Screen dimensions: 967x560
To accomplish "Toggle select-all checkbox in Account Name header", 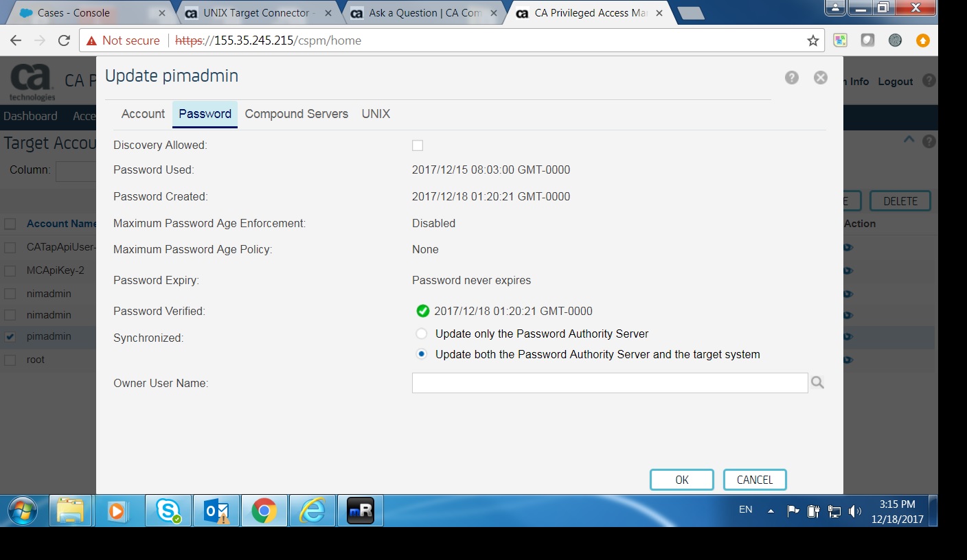I will [10, 224].
